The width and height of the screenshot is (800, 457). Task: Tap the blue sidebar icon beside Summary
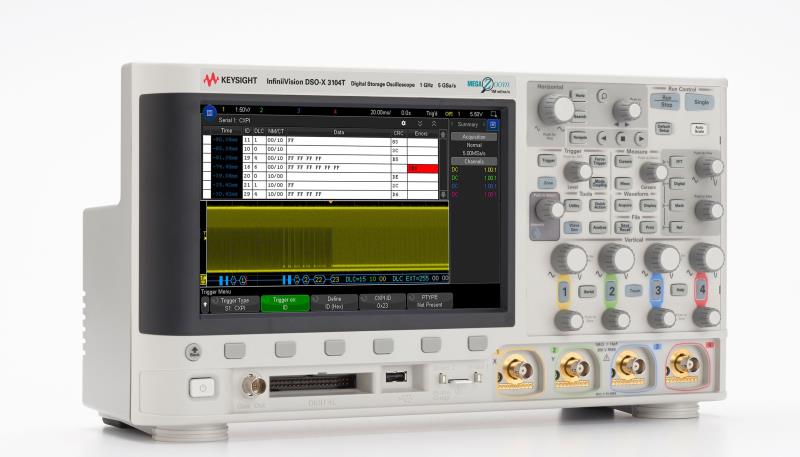tap(493, 124)
